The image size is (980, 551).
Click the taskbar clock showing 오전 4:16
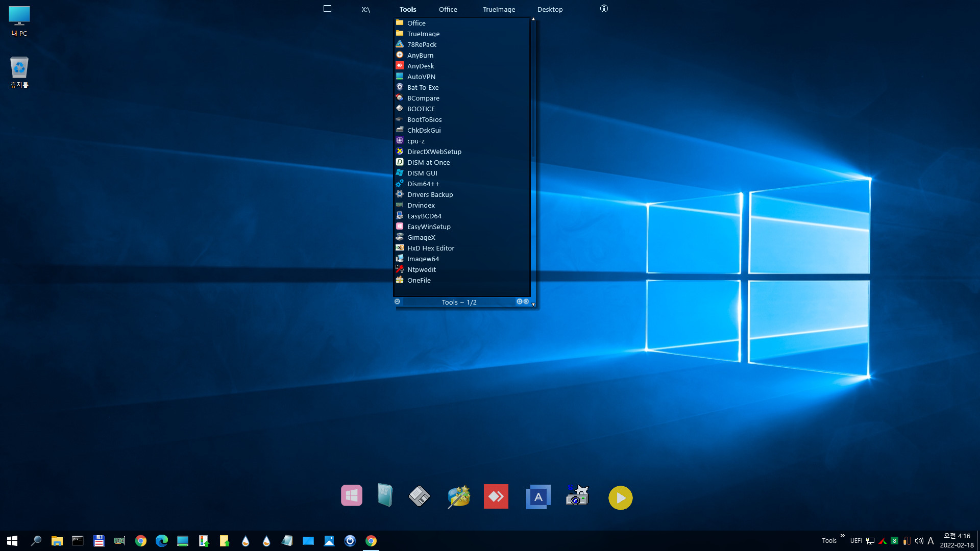coord(957,541)
